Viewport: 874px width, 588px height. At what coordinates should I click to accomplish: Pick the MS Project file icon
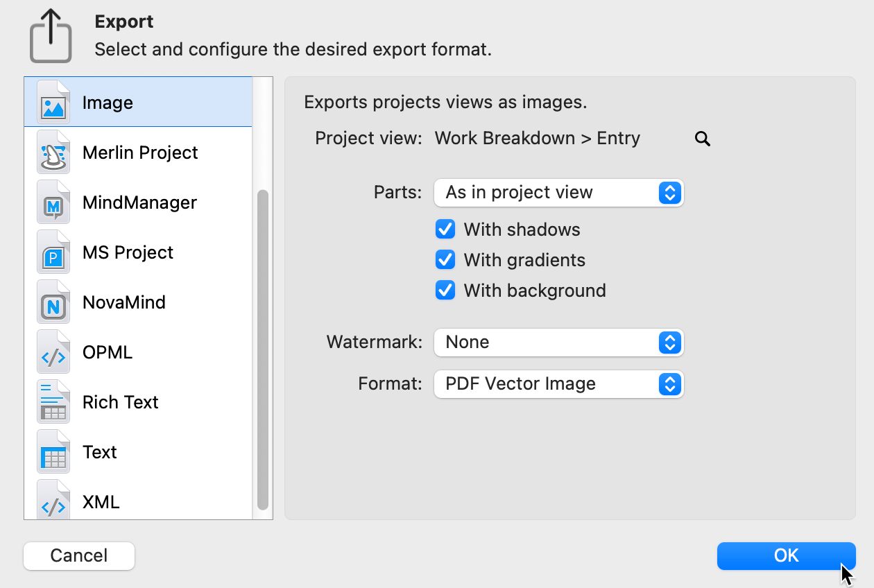coord(53,253)
